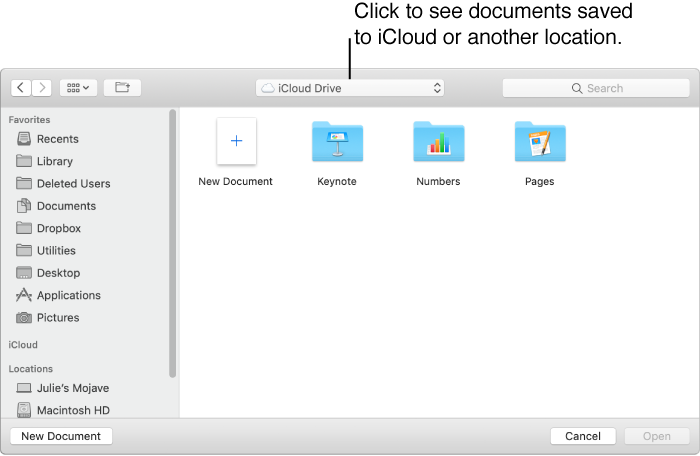Click the iCloud section header in sidebar

(23, 345)
